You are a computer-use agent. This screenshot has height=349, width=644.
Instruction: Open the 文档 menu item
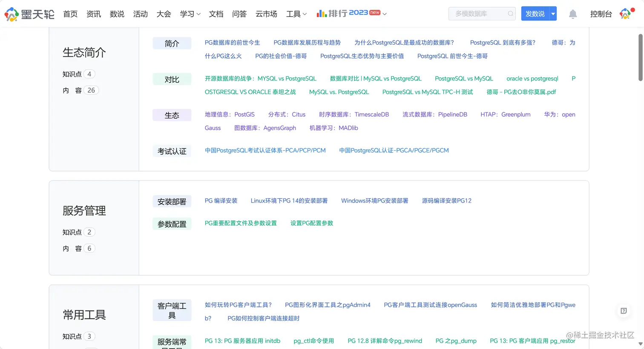pyautogui.click(x=216, y=14)
